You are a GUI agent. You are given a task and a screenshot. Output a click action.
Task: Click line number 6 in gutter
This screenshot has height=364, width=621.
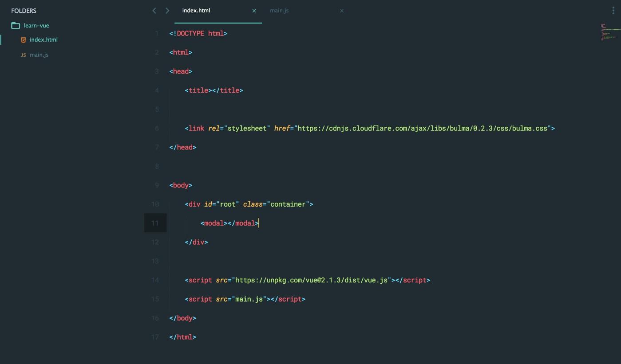(x=157, y=128)
